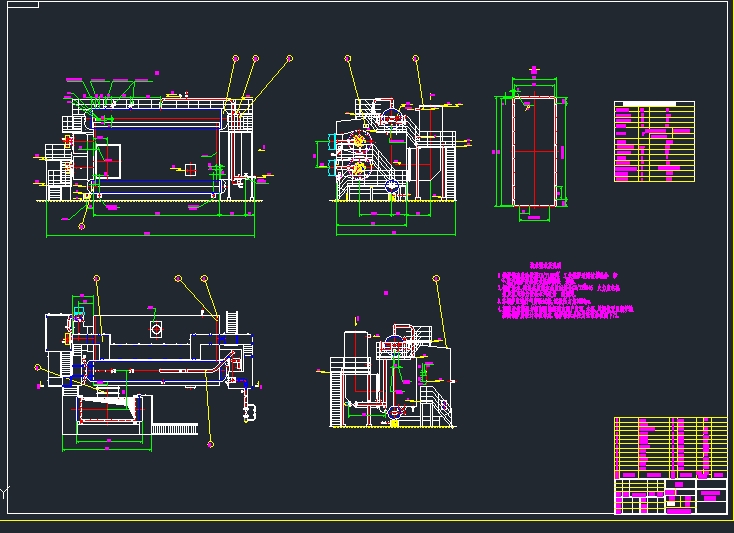
Task: Select the leftmost balloon above the front elevation
Action: tap(236, 59)
